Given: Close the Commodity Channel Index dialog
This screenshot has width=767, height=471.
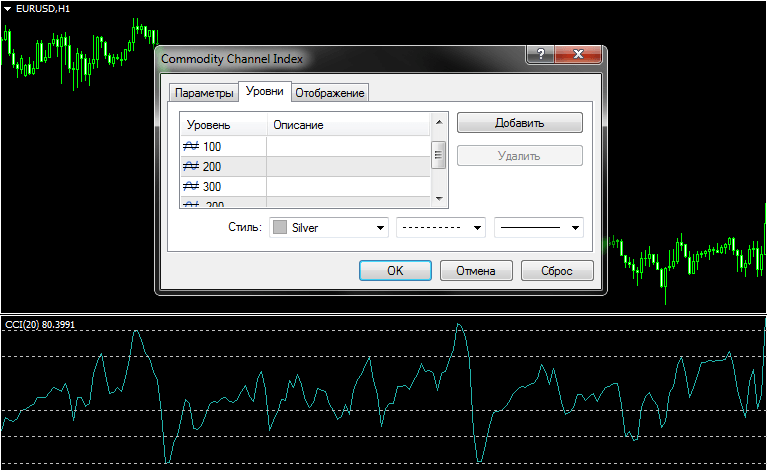Looking at the screenshot, I should tap(580, 56).
